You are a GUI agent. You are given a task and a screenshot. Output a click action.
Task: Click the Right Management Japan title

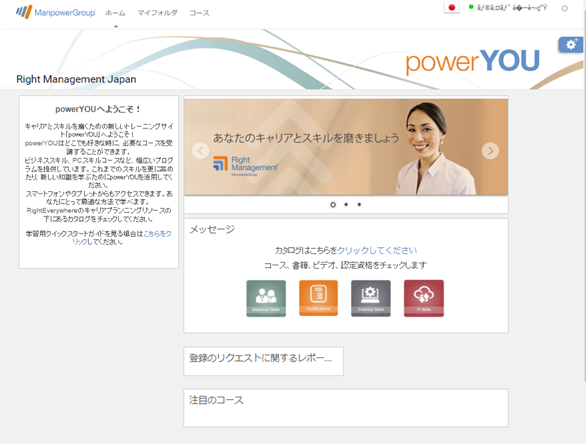[x=76, y=79]
